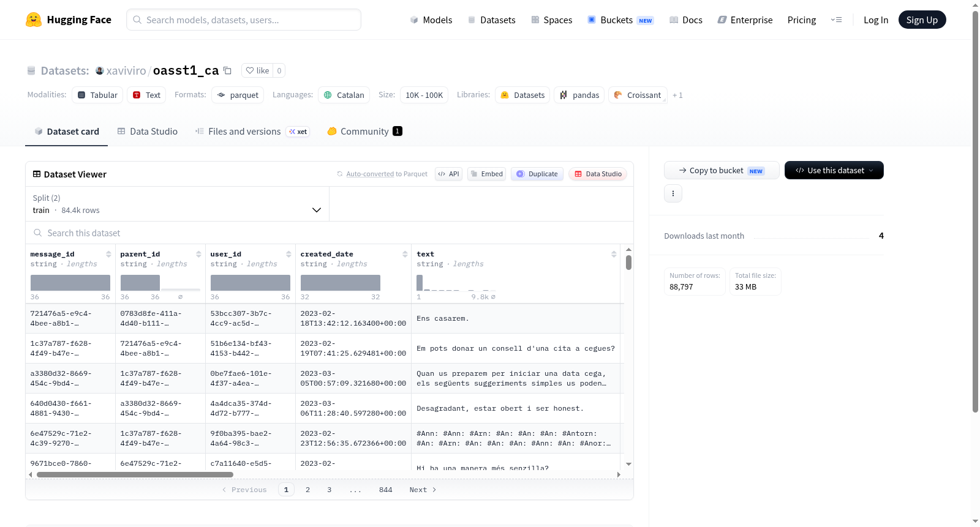980x527 pixels.
Task: Click the table vertical scrollbar thumb
Action: tap(628, 263)
